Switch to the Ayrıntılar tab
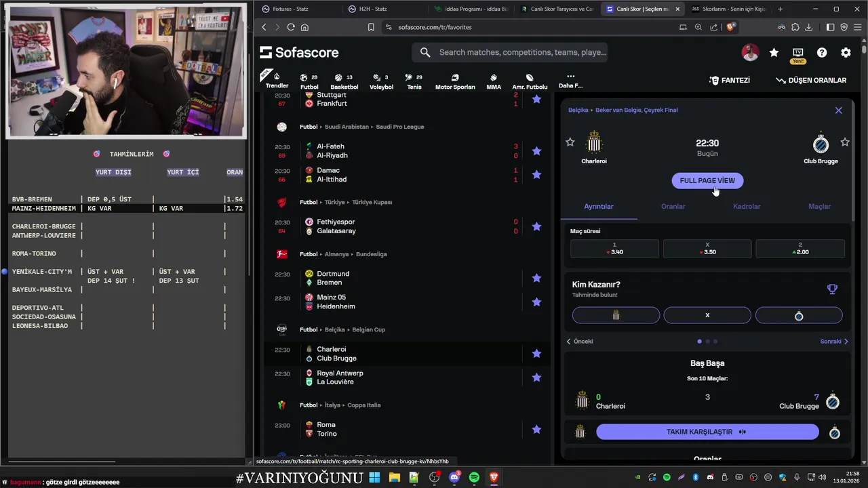The width and height of the screenshot is (868, 488). coord(599,206)
